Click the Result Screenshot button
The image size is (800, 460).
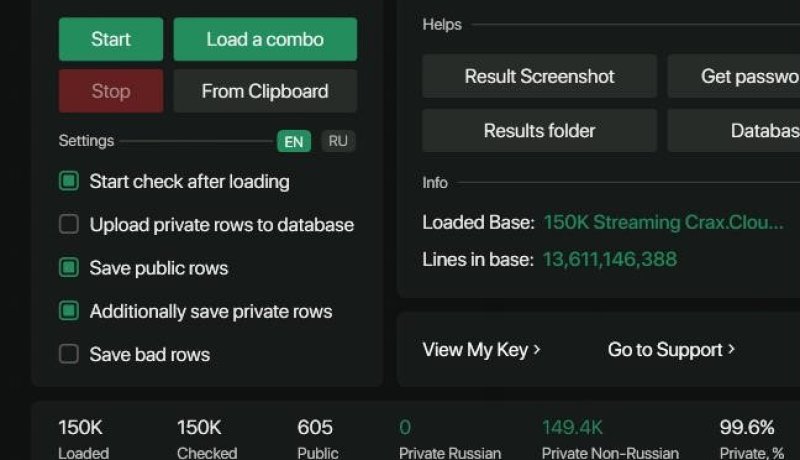[539, 76]
